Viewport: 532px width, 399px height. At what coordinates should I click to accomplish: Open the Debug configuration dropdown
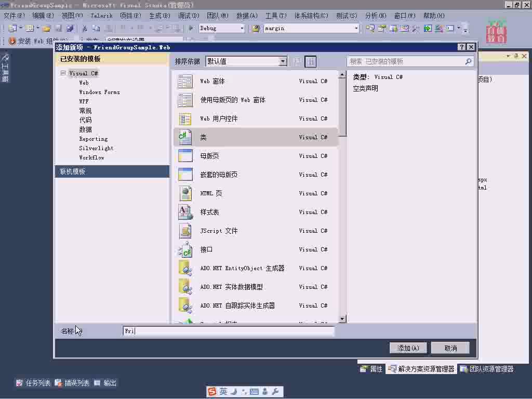click(x=242, y=29)
